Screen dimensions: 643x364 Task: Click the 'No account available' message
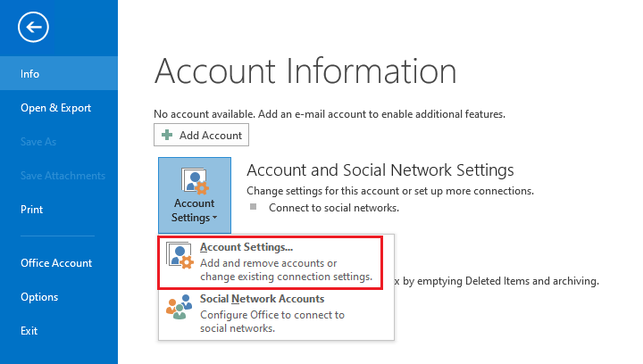coord(330,114)
